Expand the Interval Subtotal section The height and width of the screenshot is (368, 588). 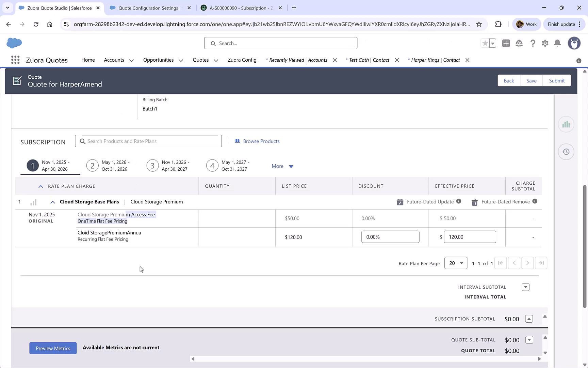[x=525, y=287]
